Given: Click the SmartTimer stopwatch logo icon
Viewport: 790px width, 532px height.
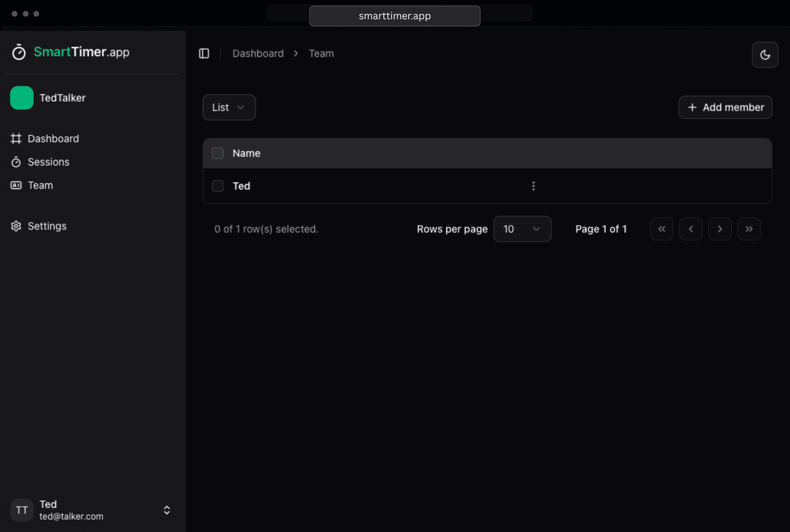Looking at the screenshot, I should click(x=19, y=52).
